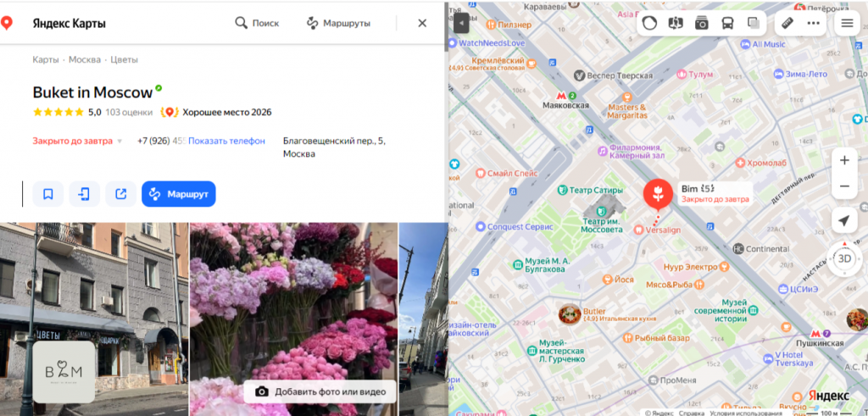Screen dimensions: 868x416
Task: Send place to phone icon
Action: tap(84, 194)
